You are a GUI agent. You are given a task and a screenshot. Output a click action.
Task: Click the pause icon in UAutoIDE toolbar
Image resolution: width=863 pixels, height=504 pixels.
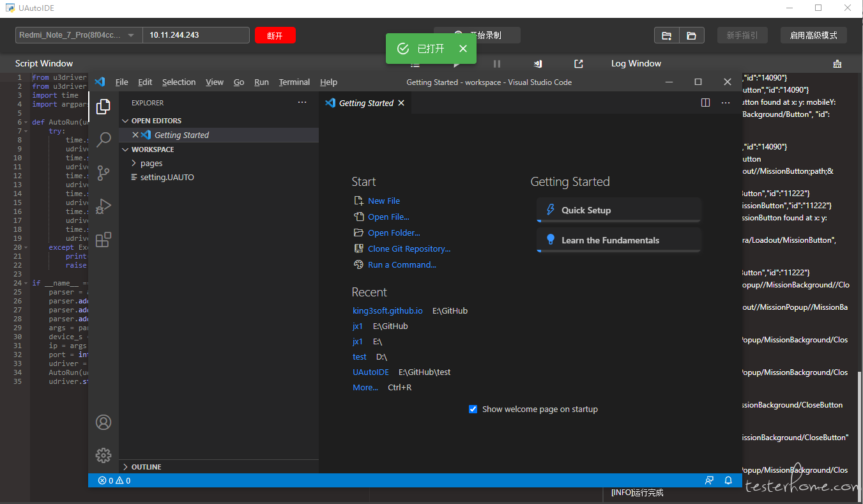pyautogui.click(x=497, y=63)
